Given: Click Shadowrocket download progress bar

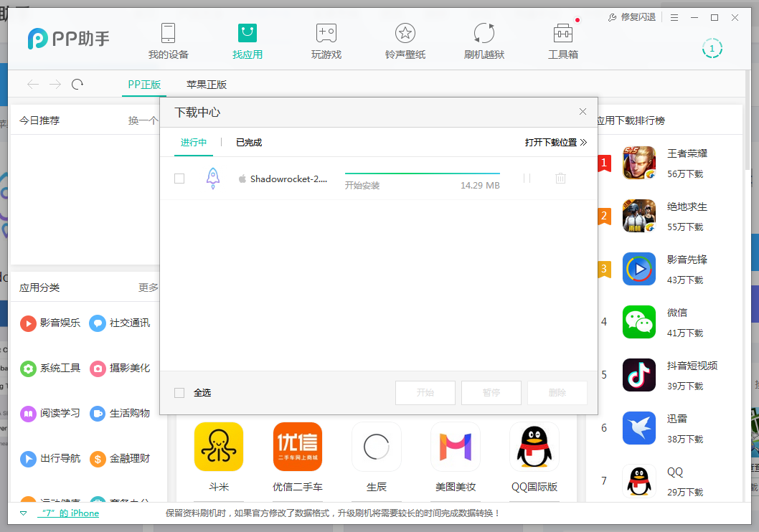Looking at the screenshot, I should coord(422,173).
